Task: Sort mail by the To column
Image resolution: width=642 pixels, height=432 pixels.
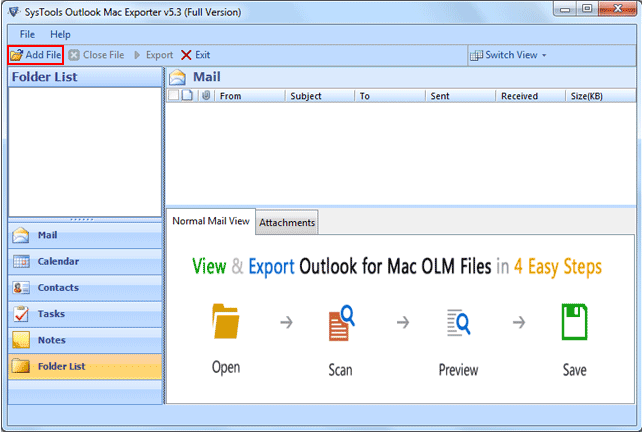Action: click(390, 96)
